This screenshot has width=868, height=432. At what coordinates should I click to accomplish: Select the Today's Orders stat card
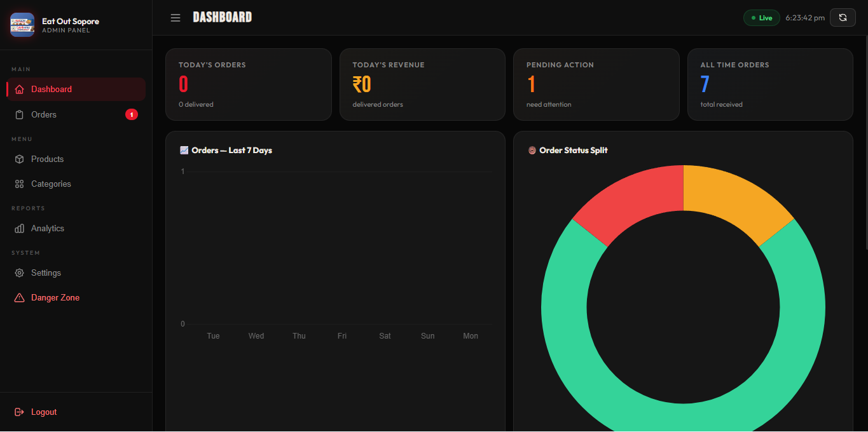pyautogui.click(x=249, y=84)
